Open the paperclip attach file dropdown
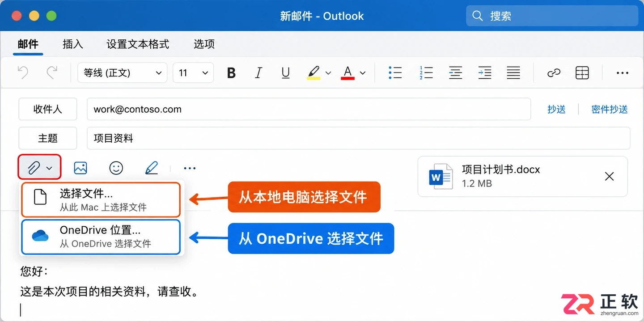This screenshot has height=322, width=644. [40, 168]
